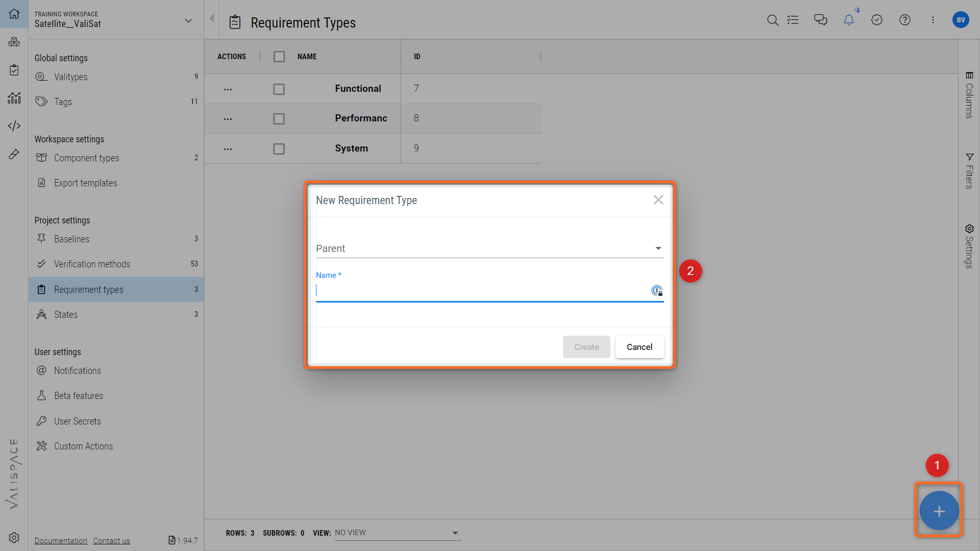Image resolution: width=980 pixels, height=551 pixels.
Task: Open the help question mark icon
Action: click(905, 20)
